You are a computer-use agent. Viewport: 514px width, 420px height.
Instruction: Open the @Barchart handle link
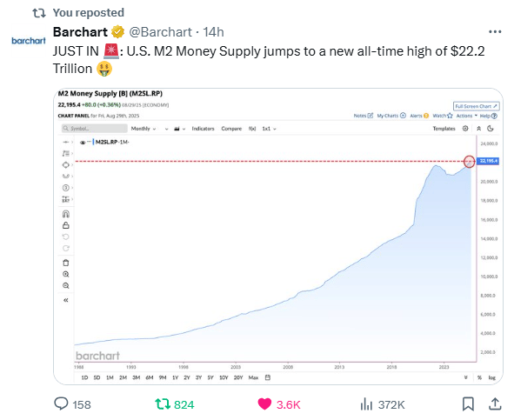pyautogui.click(x=160, y=32)
